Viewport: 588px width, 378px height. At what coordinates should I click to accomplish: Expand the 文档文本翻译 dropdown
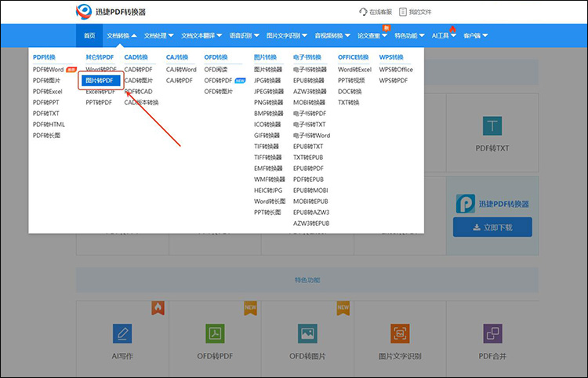coord(201,35)
